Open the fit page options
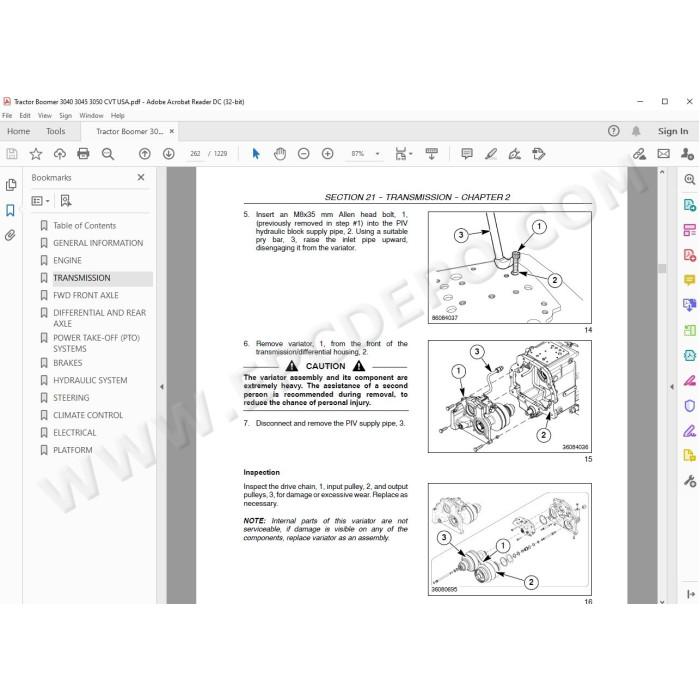 coord(404,154)
